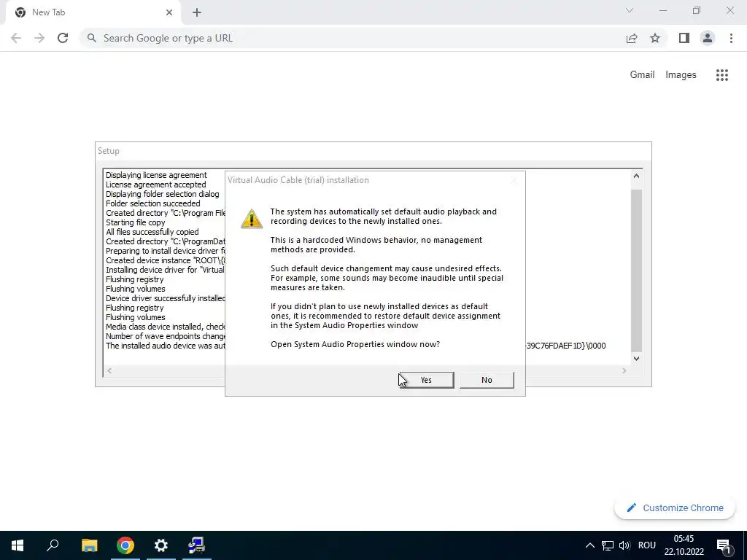Click Customize Chrome button
Screen dimensions: 747x560
[x=675, y=507]
